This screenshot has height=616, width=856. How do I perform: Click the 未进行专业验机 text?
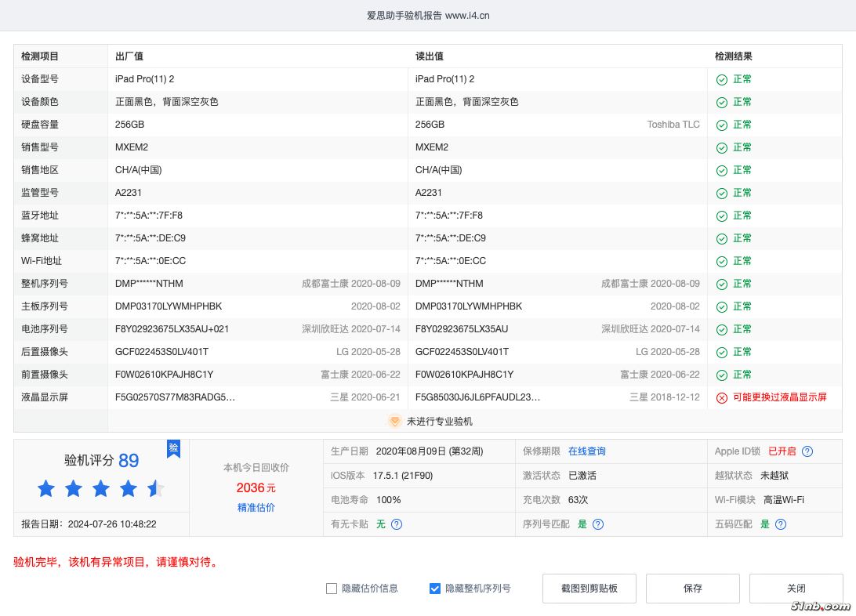(x=439, y=422)
